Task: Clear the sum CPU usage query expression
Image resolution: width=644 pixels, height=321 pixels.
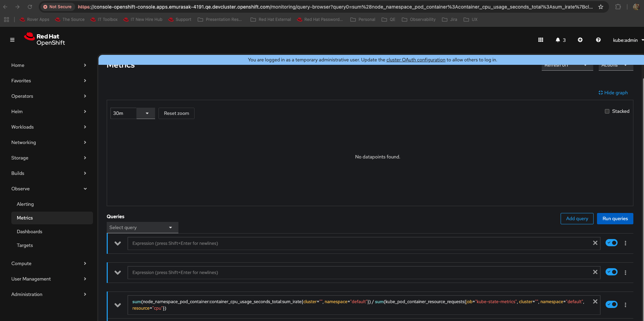Action: click(x=595, y=301)
